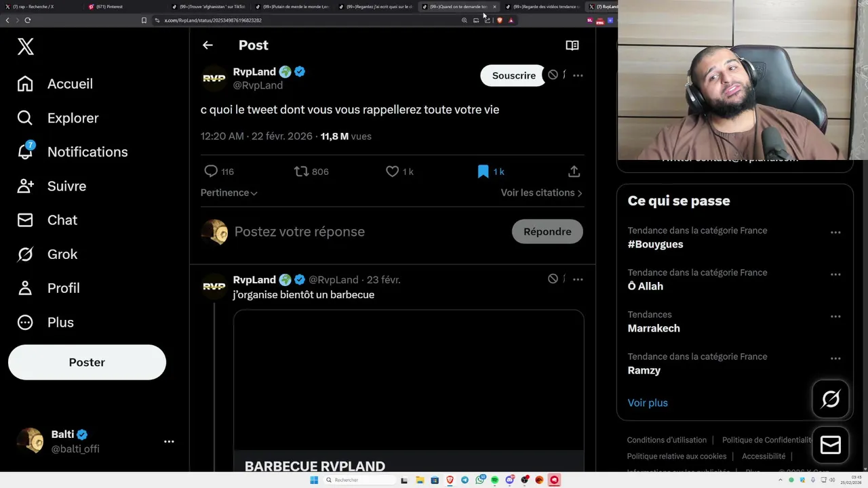
Task: Open Accueil home page
Action: [x=55, y=84]
